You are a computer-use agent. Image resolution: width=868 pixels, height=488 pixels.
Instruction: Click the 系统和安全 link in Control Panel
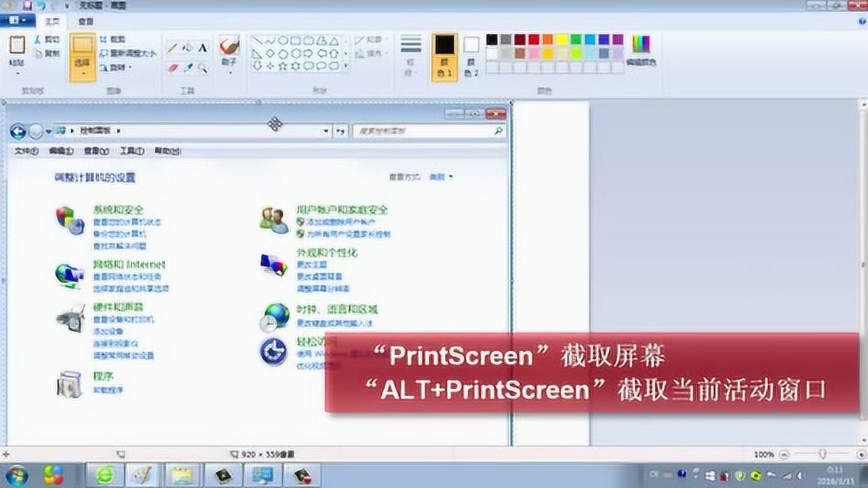click(x=121, y=210)
